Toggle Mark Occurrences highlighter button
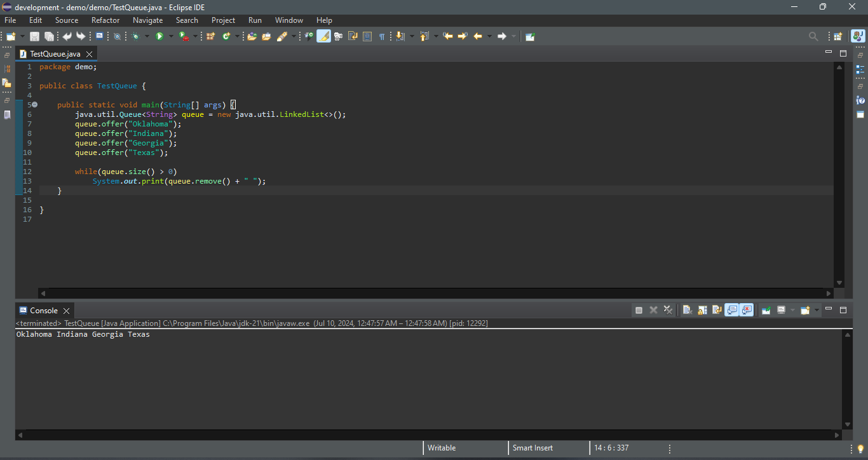Image resolution: width=868 pixels, height=460 pixels. click(323, 37)
